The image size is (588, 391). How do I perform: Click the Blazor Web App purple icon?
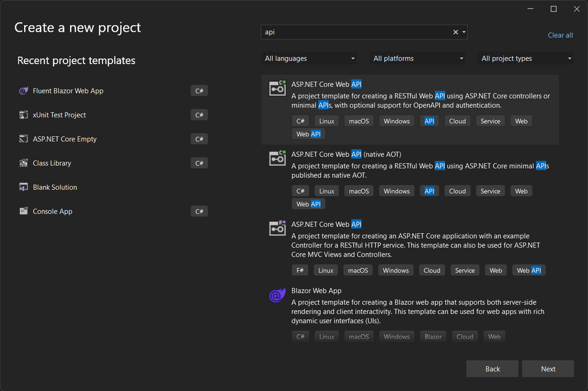tap(277, 296)
